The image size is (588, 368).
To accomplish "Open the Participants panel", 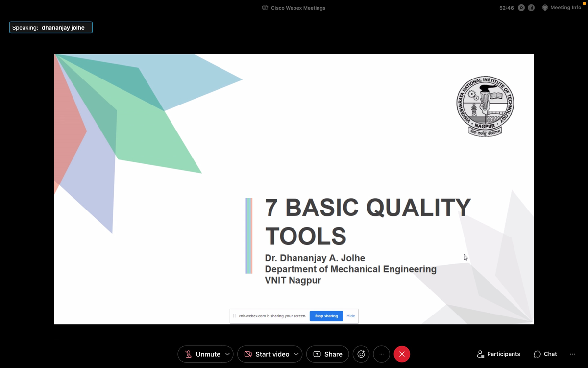I will coord(498,354).
